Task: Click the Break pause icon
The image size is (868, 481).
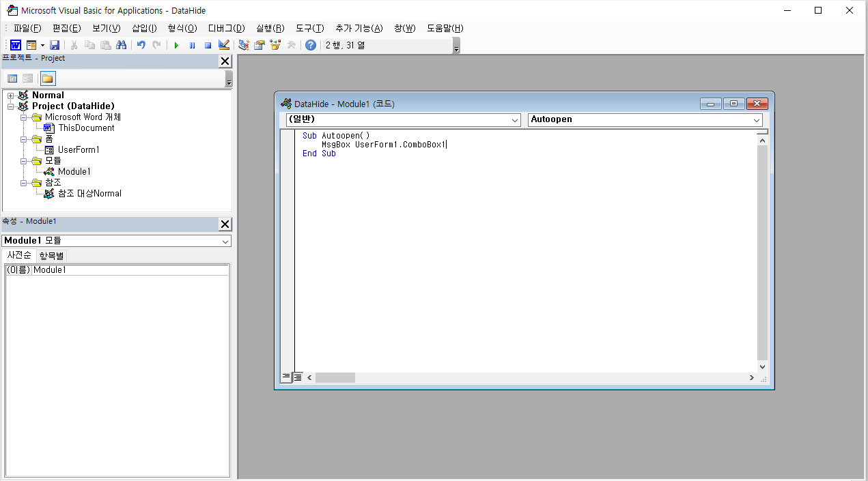Action: pyautogui.click(x=192, y=45)
